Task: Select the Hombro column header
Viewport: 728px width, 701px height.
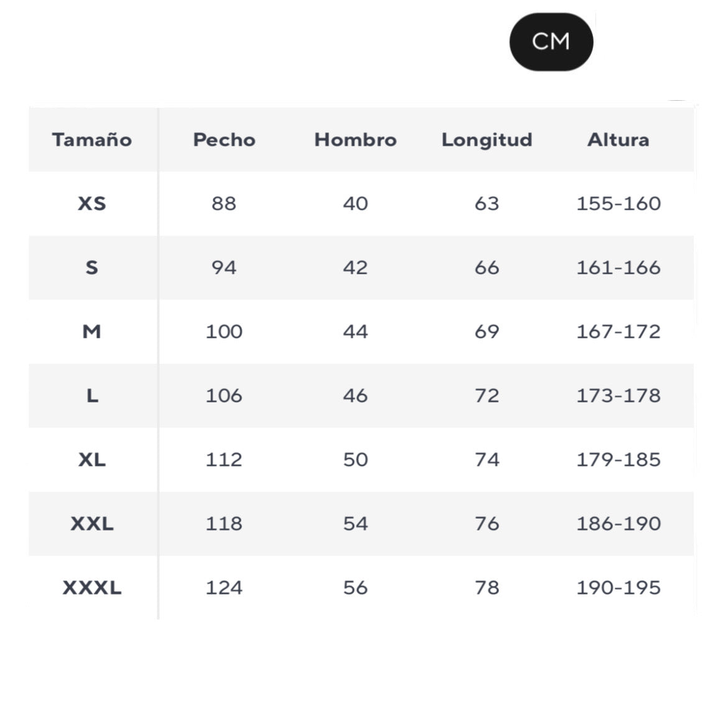Action: (355, 140)
